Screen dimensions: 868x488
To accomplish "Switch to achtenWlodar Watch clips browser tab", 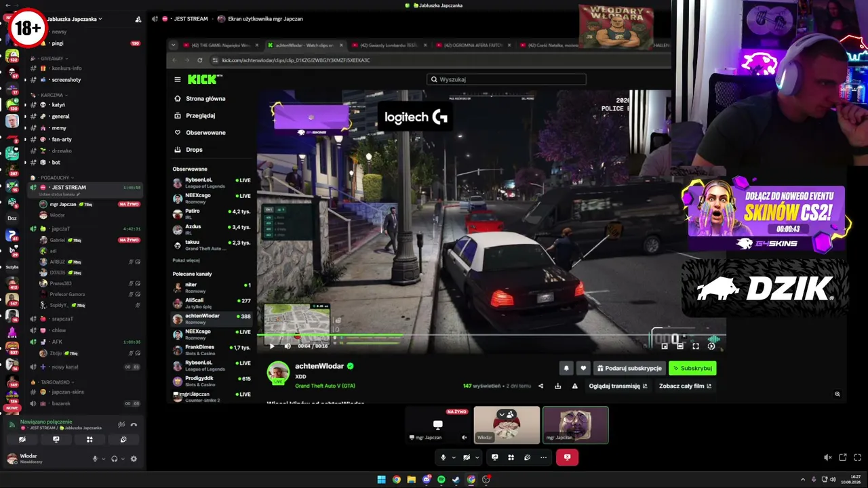I will 304,45.
